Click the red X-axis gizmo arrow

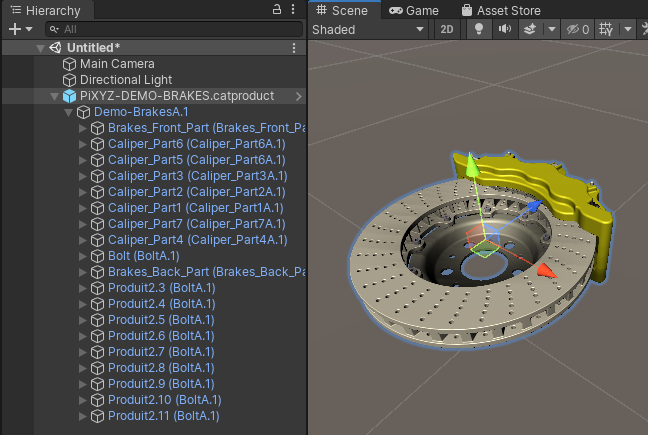click(x=545, y=271)
